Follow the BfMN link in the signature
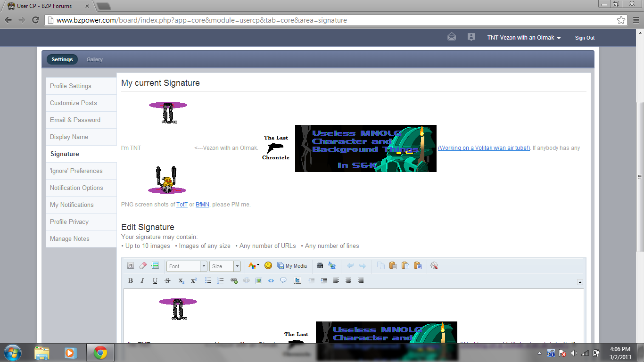The height and width of the screenshot is (362, 644). pyautogui.click(x=202, y=204)
